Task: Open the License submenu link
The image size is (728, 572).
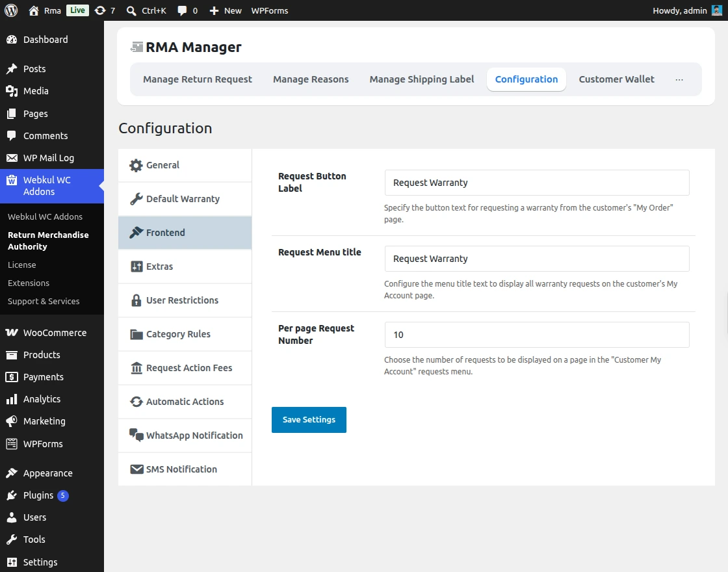Action: [x=22, y=265]
